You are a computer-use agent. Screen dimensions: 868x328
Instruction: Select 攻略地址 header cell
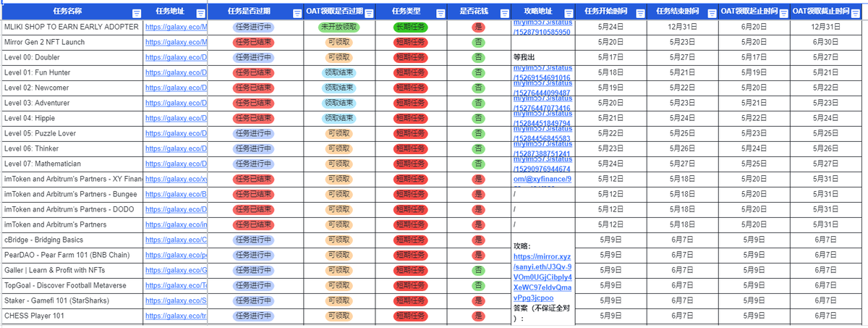[x=542, y=12]
